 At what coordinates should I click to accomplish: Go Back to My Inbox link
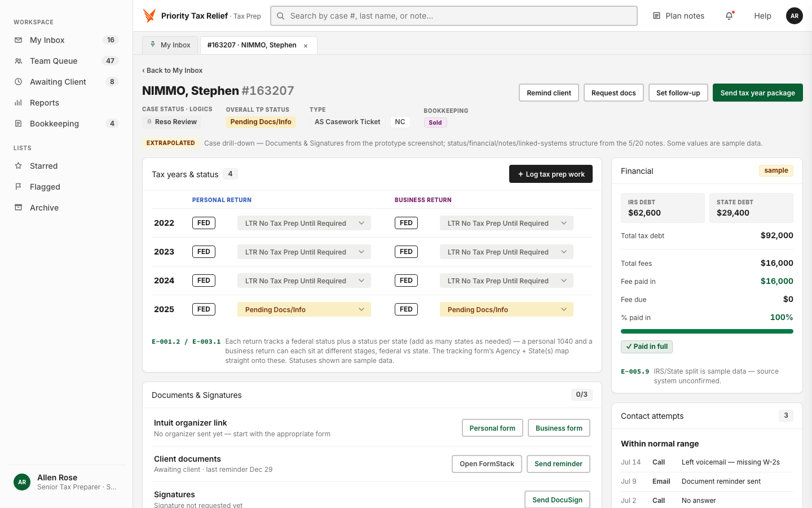[173, 71]
